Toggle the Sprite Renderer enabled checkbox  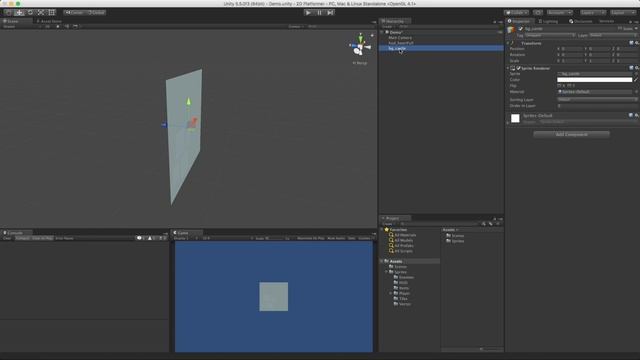[518, 68]
